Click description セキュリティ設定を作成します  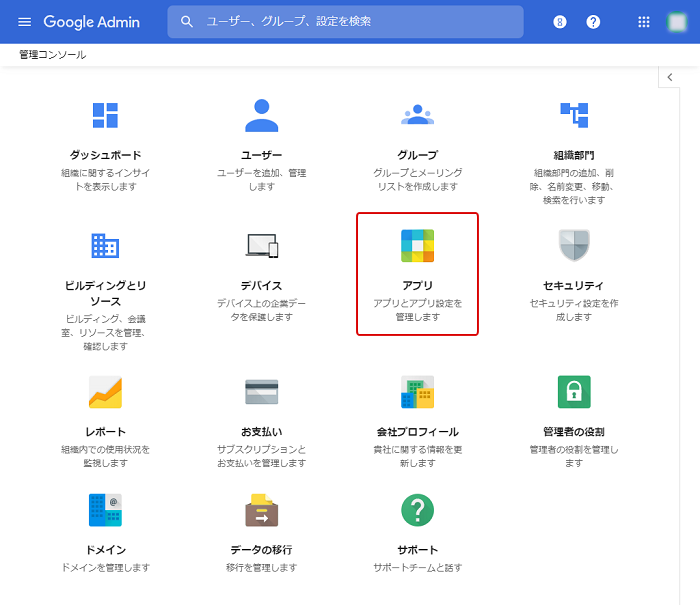click(574, 310)
